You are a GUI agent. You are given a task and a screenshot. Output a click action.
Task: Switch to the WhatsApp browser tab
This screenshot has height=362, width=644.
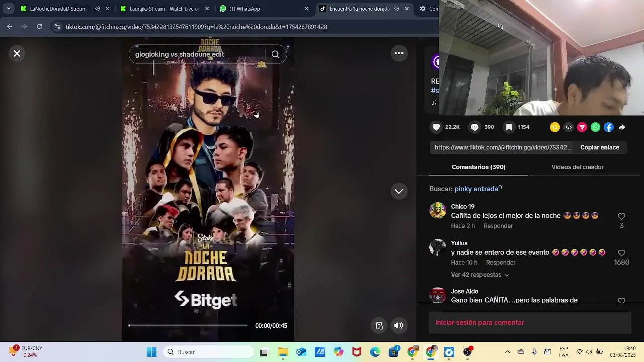point(264,9)
